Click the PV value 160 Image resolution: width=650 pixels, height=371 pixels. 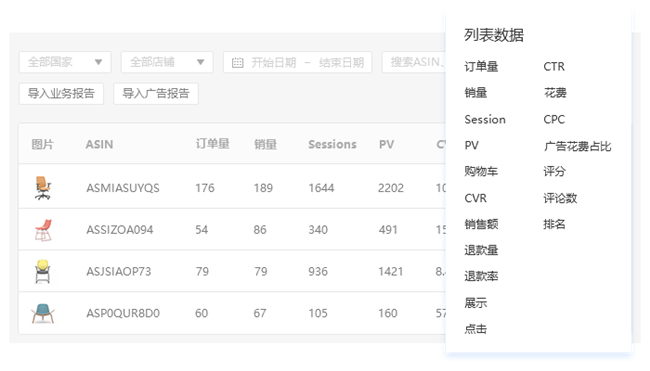pos(388,313)
